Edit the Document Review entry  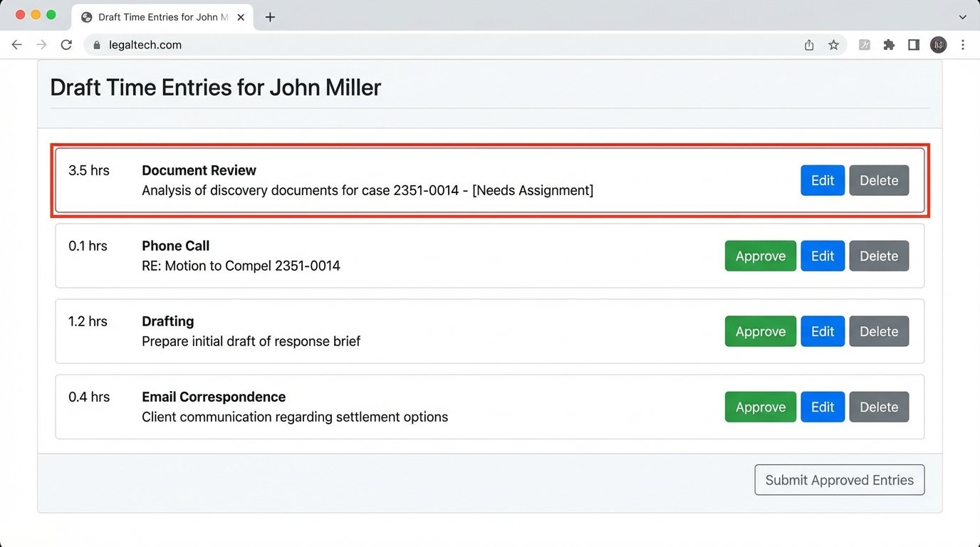click(x=822, y=180)
